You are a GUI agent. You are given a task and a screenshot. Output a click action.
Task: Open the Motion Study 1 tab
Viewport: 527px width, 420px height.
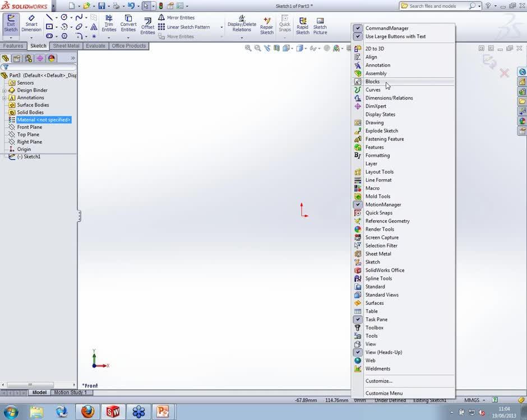point(72,392)
